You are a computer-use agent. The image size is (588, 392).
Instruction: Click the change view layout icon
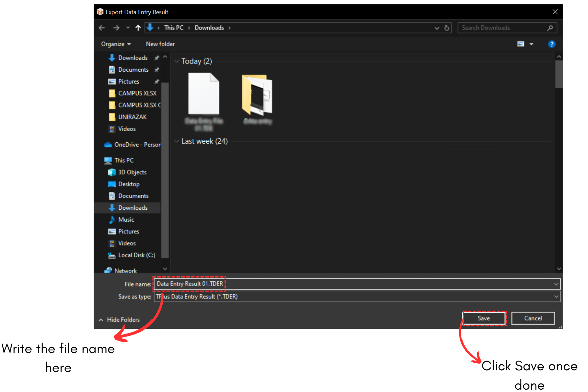[521, 44]
